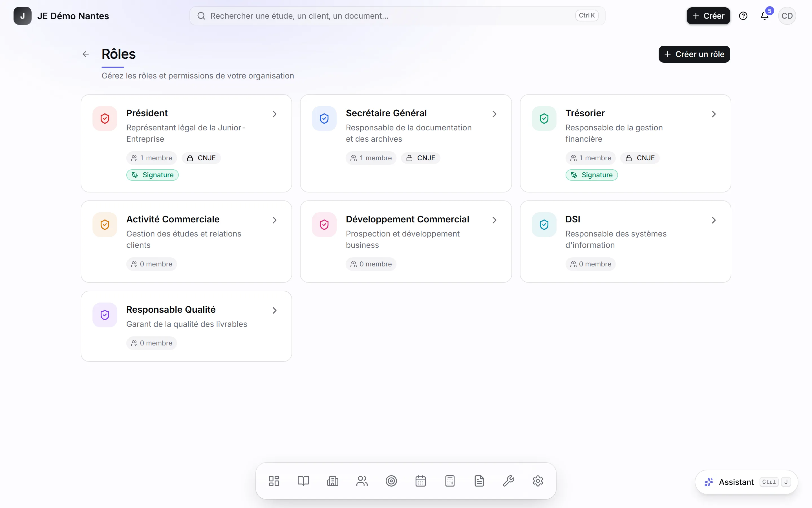
Task: Expand the Développement Commercial role chevron
Action: [494, 220]
